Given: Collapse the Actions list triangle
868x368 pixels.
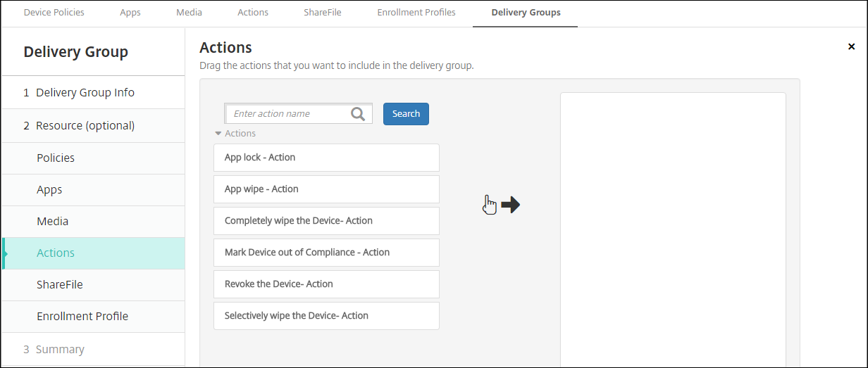Looking at the screenshot, I should point(218,134).
